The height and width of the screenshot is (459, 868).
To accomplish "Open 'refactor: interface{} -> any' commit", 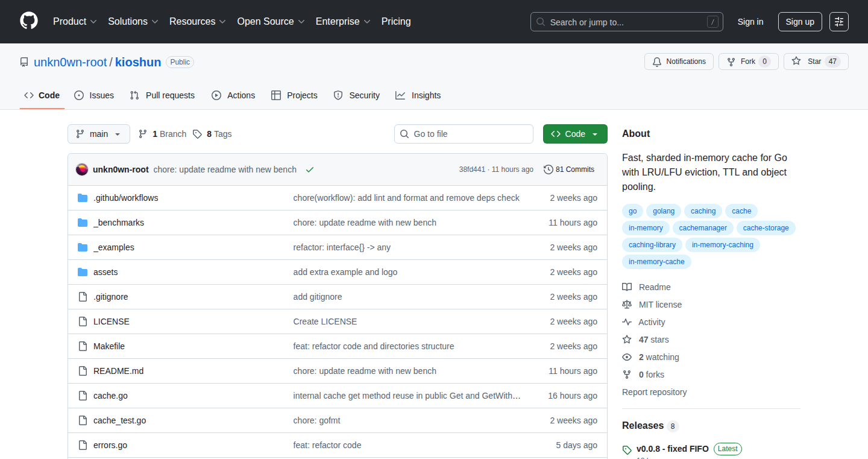I will 342,247.
